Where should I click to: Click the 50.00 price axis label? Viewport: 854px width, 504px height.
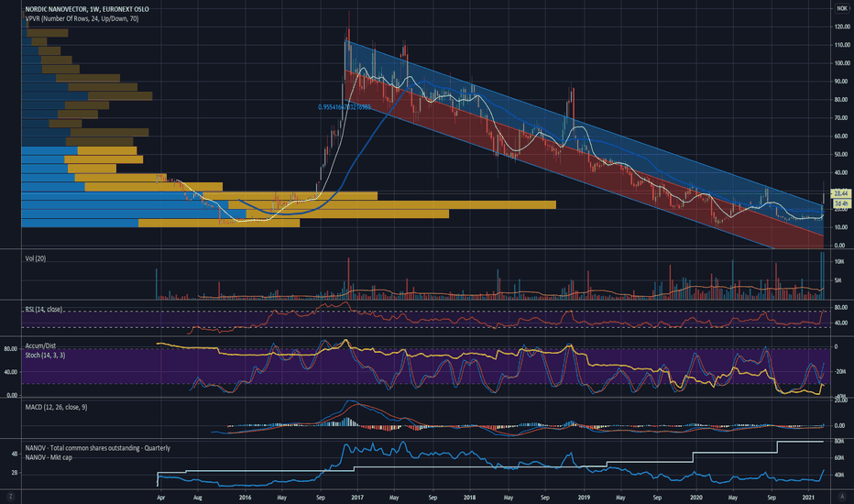pos(841,154)
